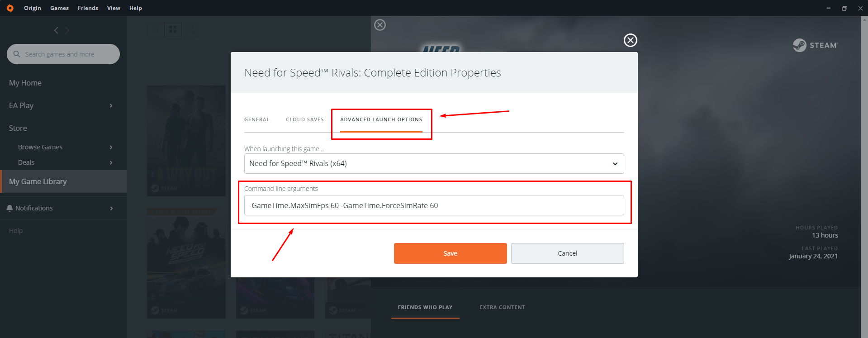The width and height of the screenshot is (868, 338).
Task: Open the launch game version dropdown
Action: tap(434, 164)
